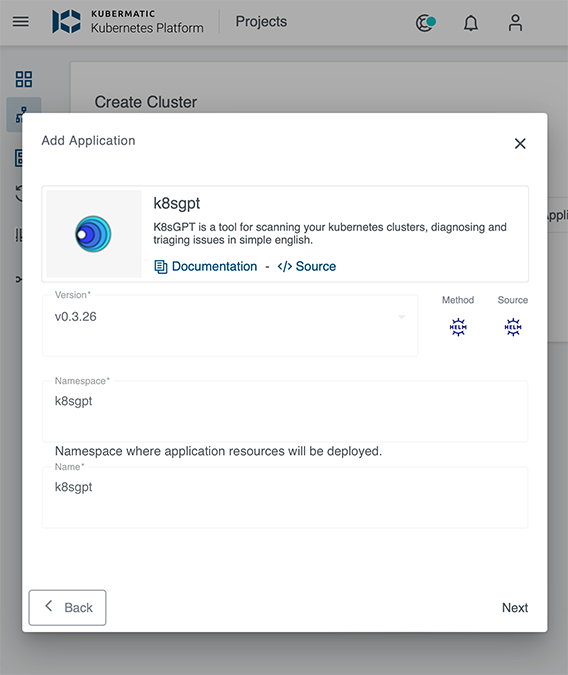Screen dimensions: 568x675
Task: Click the Namespace helper text line
Action: [218, 451]
